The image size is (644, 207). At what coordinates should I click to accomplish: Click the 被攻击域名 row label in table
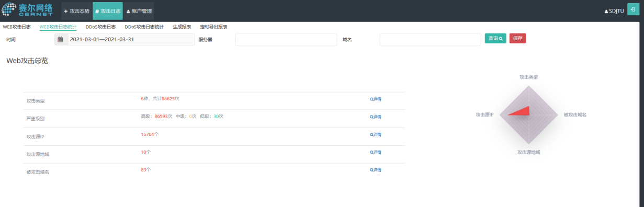click(38, 171)
